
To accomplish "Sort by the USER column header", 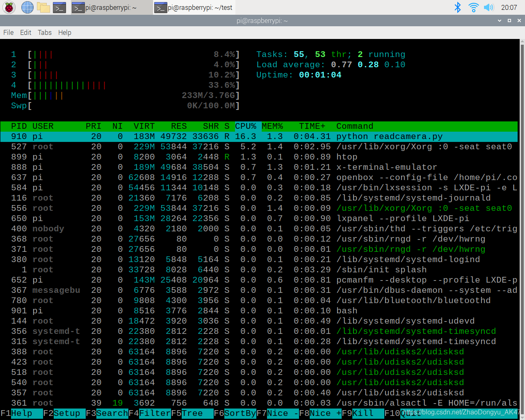I will point(43,126).
